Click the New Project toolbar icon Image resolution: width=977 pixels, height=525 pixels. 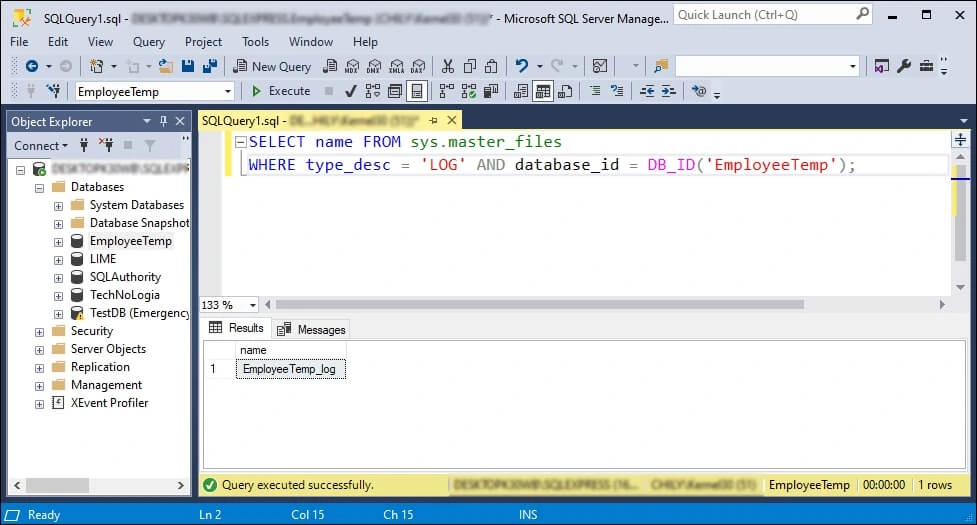pyautogui.click(x=97, y=66)
